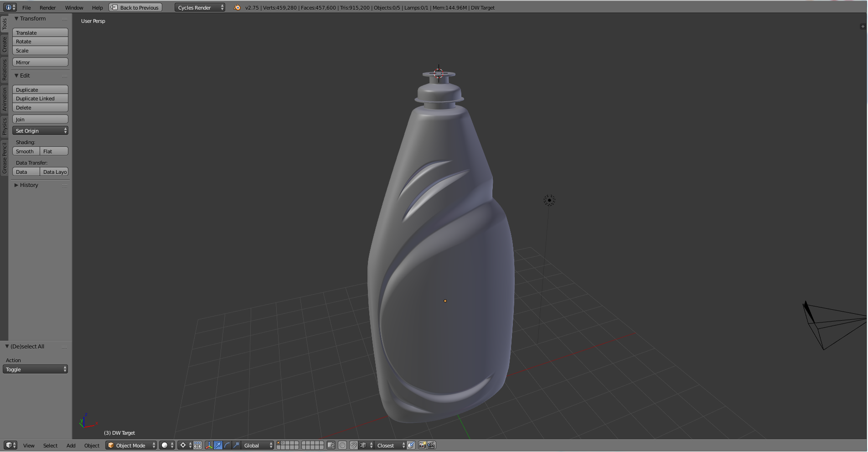Open the snap element type selector
Viewport: 868px width, 452px height.
coord(366,446)
